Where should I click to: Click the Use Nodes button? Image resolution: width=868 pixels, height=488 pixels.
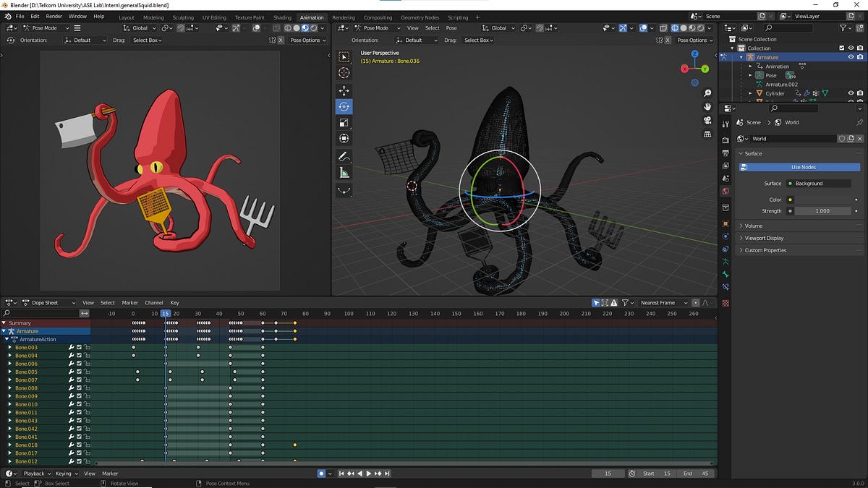point(803,167)
